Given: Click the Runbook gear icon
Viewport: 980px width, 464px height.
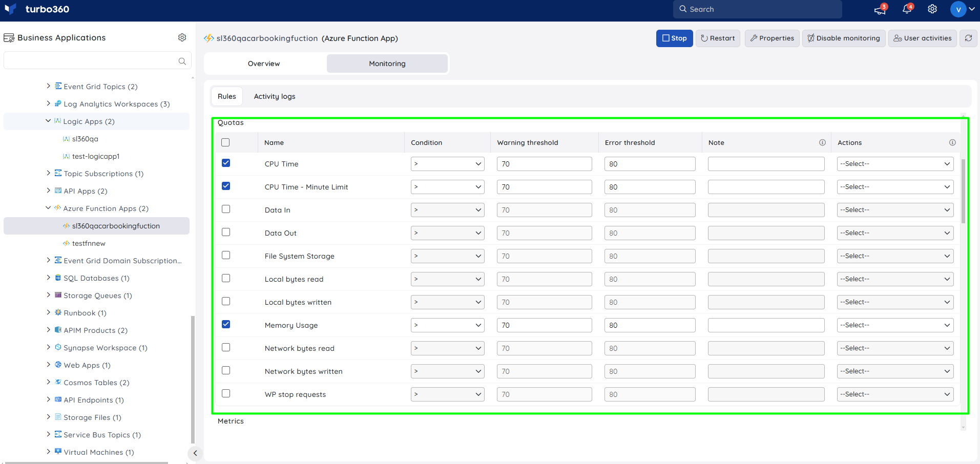Looking at the screenshot, I should (58, 312).
